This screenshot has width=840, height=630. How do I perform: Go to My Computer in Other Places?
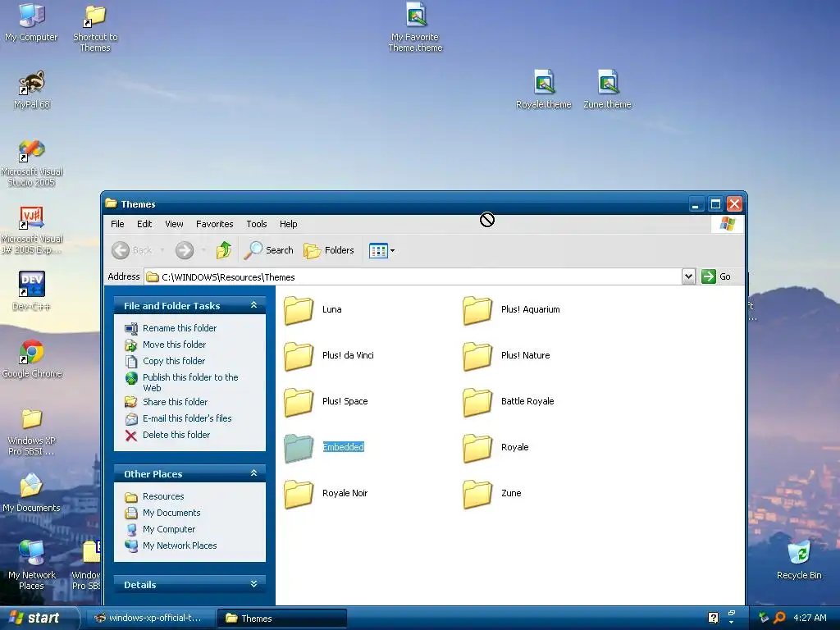tap(169, 529)
